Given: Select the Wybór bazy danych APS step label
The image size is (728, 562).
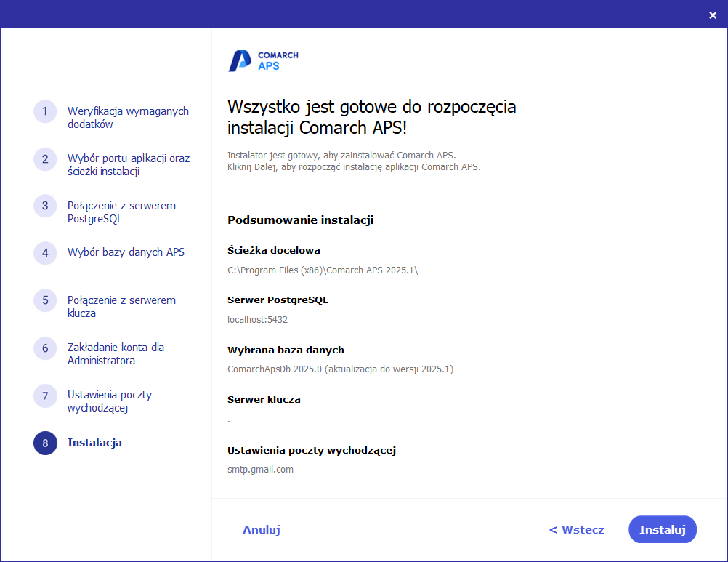Looking at the screenshot, I should 126,252.
